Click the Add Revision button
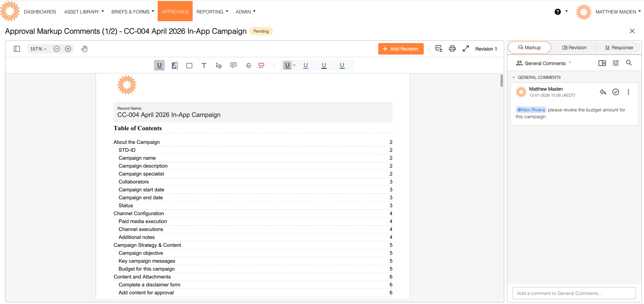 point(401,49)
